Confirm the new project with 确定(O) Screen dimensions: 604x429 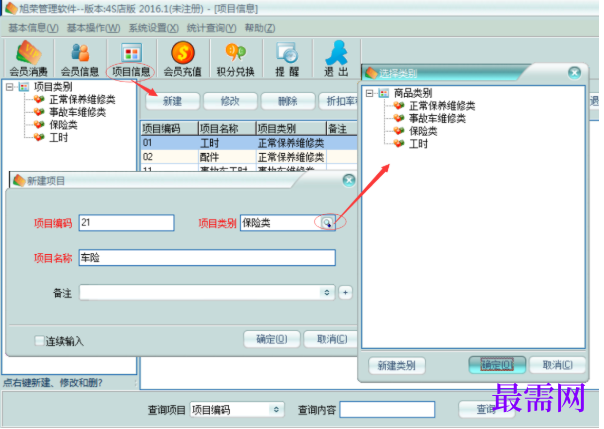point(272,339)
